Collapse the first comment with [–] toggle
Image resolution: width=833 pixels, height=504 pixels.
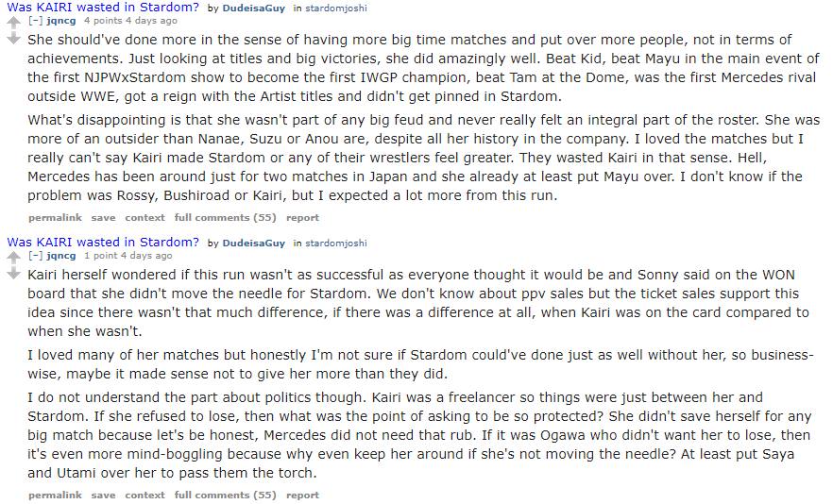coord(36,21)
